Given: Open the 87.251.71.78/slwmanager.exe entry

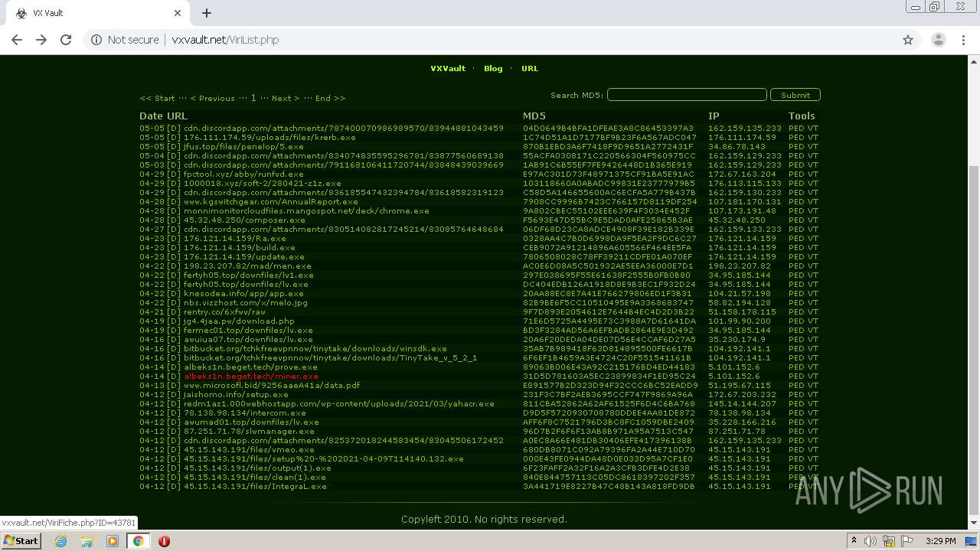Looking at the screenshot, I should [249, 431].
